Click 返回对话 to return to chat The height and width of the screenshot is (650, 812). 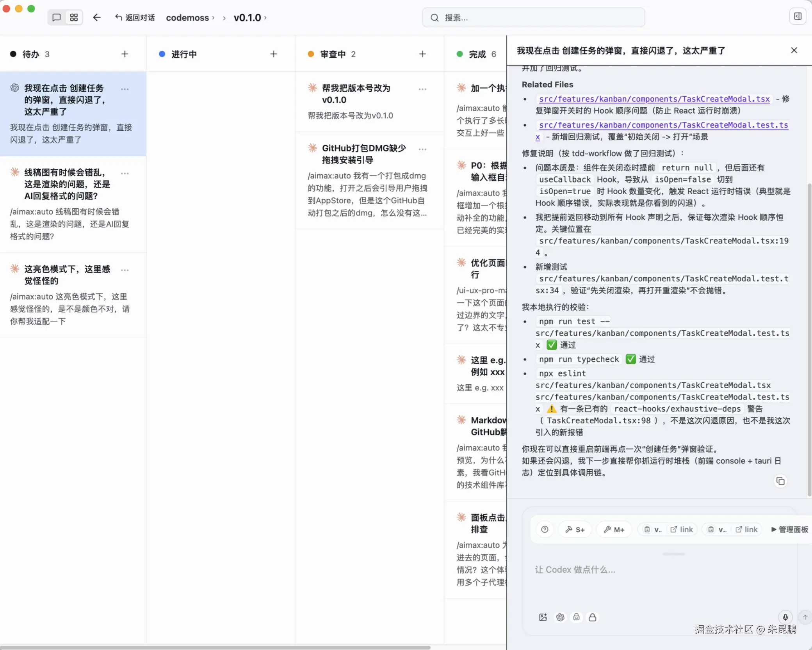tap(135, 18)
